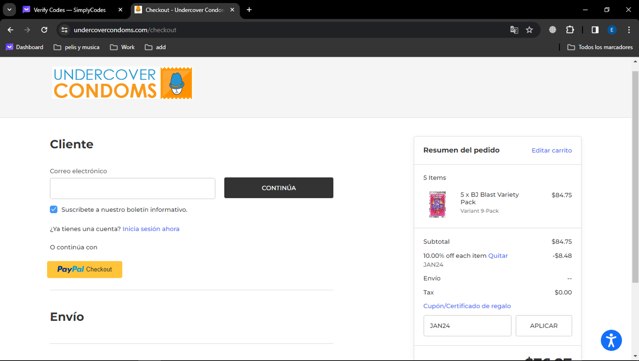Focus the Correo electrónico input field
This screenshot has height=361, width=639.
coord(132,188)
